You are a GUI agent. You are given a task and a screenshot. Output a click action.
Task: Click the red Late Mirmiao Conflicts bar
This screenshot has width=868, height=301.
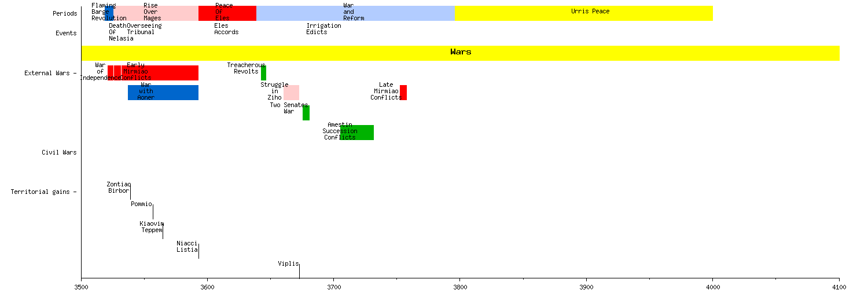403,93
